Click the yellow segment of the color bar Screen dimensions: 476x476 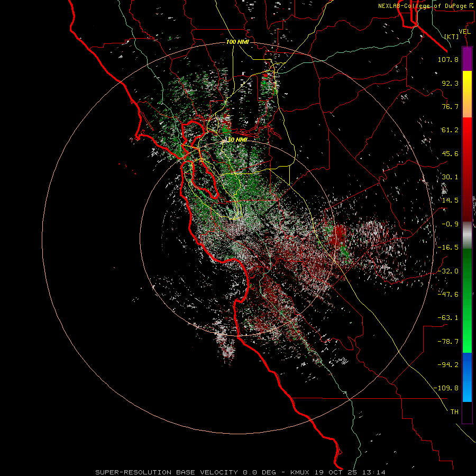467,84
